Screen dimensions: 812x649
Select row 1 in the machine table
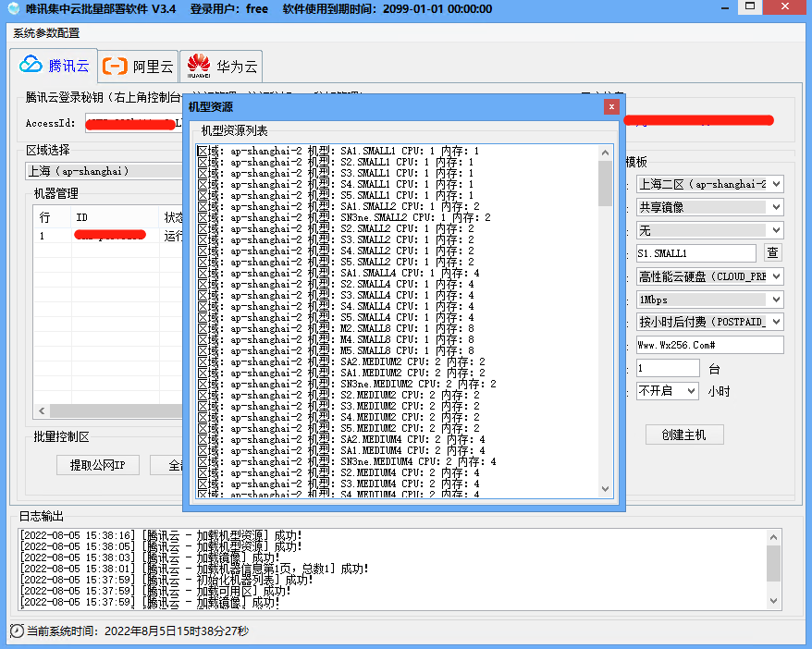(107, 236)
